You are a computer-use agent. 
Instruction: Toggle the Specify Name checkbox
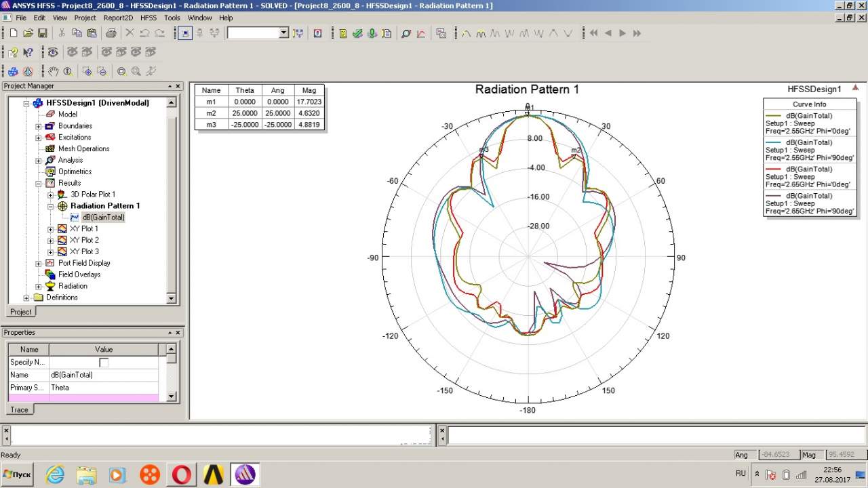[x=104, y=363]
